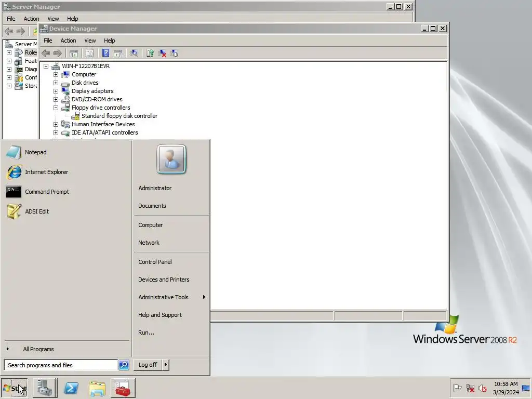Click Forward arrow in Device Manager toolbar
532x399 pixels.
pos(58,54)
